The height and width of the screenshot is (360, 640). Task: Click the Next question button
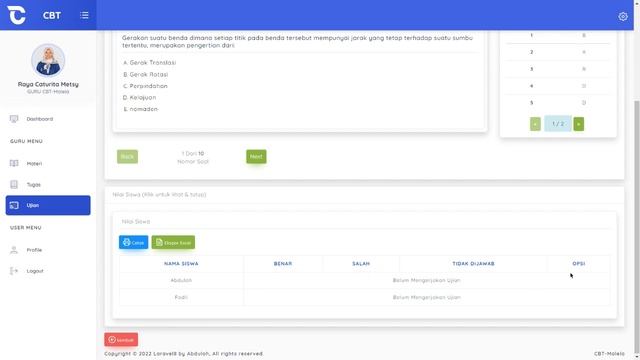click(x=256, y=157)
